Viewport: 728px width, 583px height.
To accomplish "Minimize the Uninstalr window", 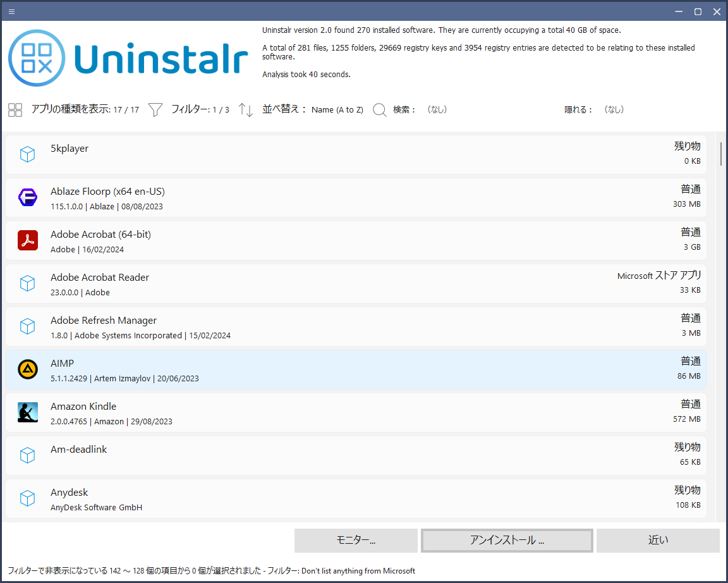I will (x=679, y=11).
